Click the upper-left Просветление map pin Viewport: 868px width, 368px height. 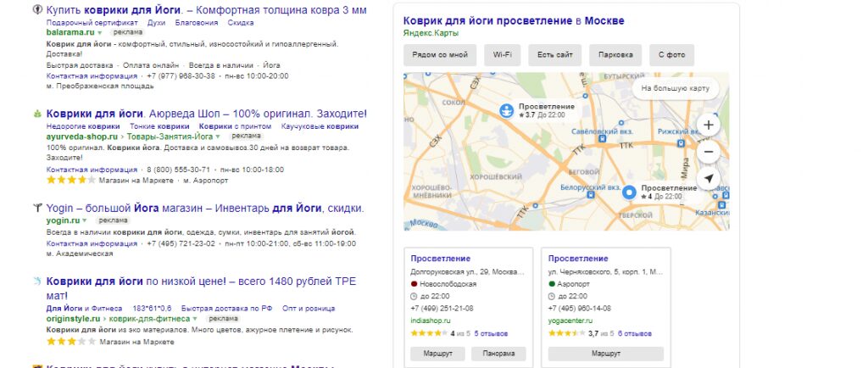(506, 110)
